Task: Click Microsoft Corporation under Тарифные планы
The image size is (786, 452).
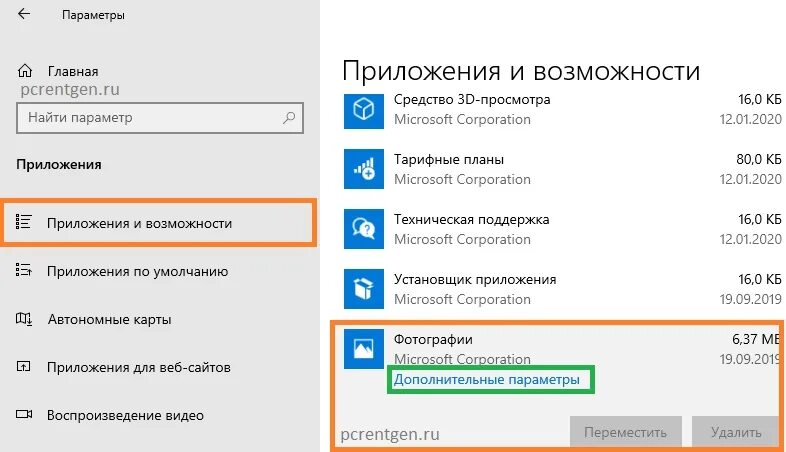Action: pyautogui.click(x=462, y=179)
